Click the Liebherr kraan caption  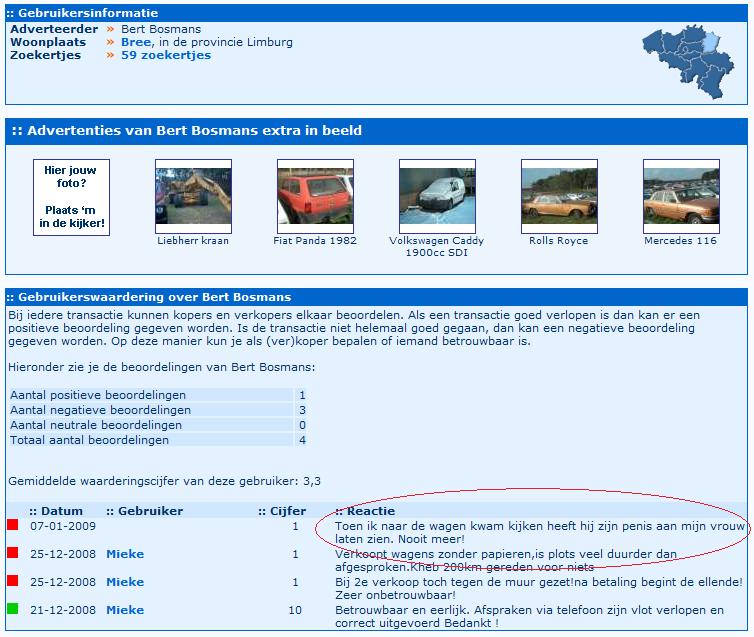193,241
